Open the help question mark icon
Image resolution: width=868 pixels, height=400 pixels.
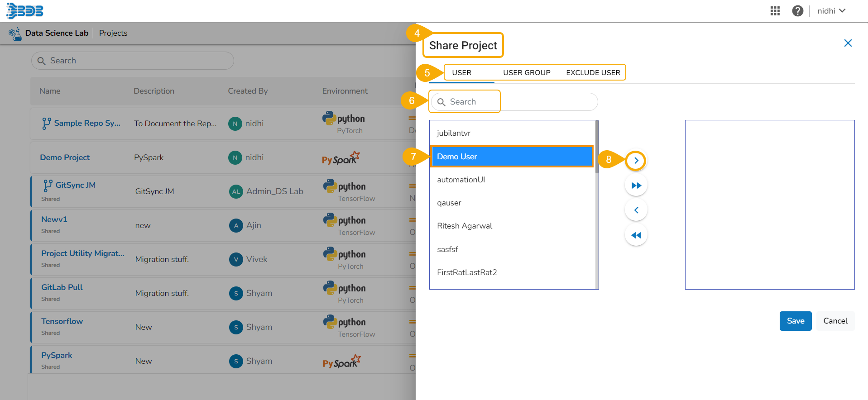click(x=797, y=11)
